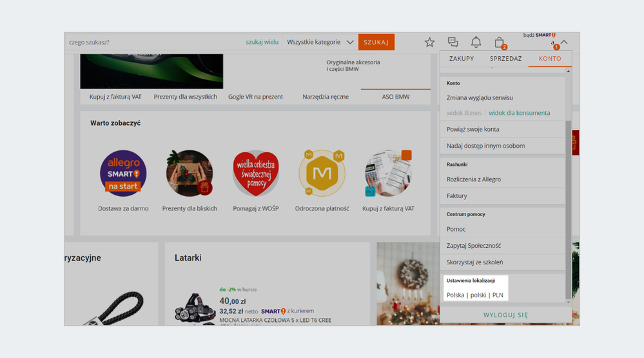Open messages chat icon in header
644x358 pixels.
[453, 43]
